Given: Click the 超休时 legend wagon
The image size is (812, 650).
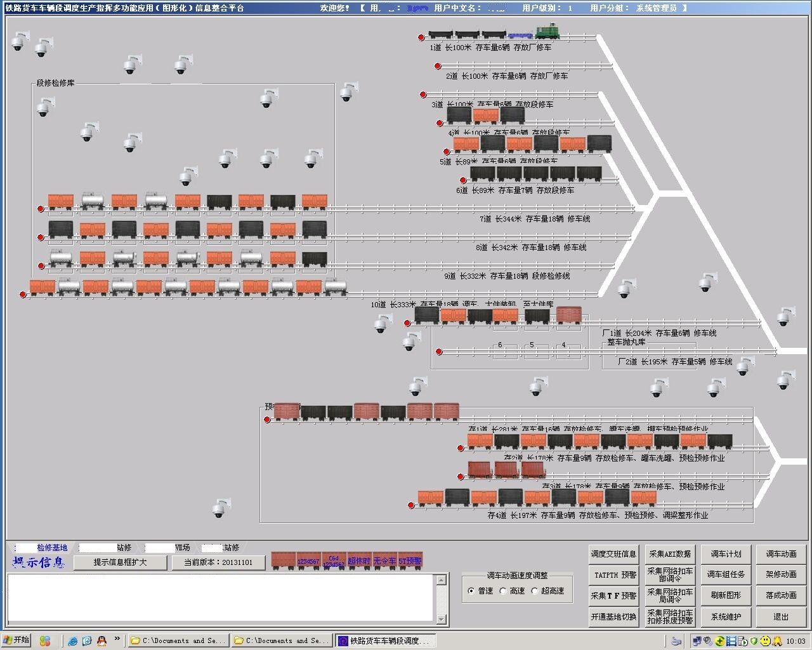Looking at the screenshot, I should [359, 560].
